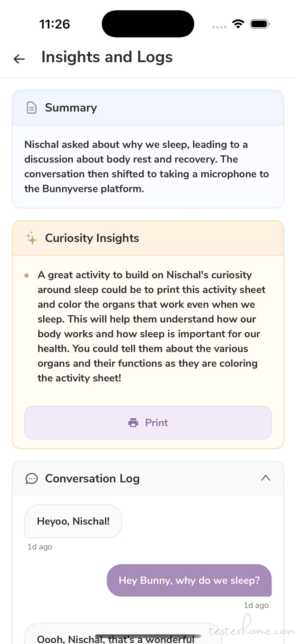
Task: Click the printer icon in Print button
Action: (x=133, y=423)
